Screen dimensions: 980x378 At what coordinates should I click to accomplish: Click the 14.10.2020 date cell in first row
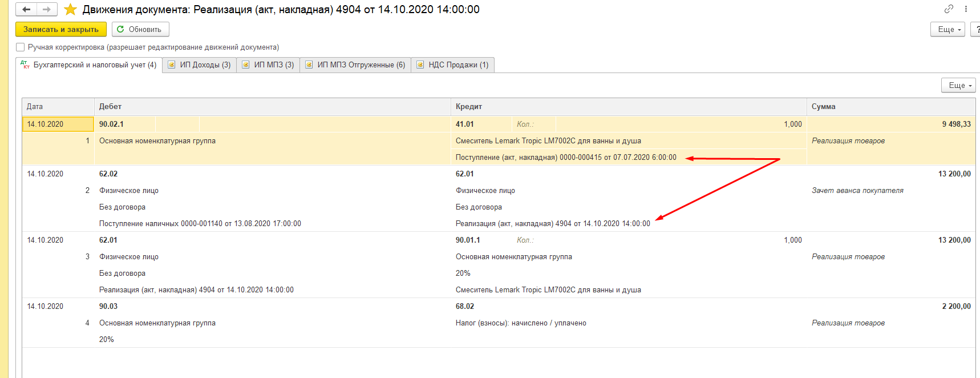tap(46, 124)
